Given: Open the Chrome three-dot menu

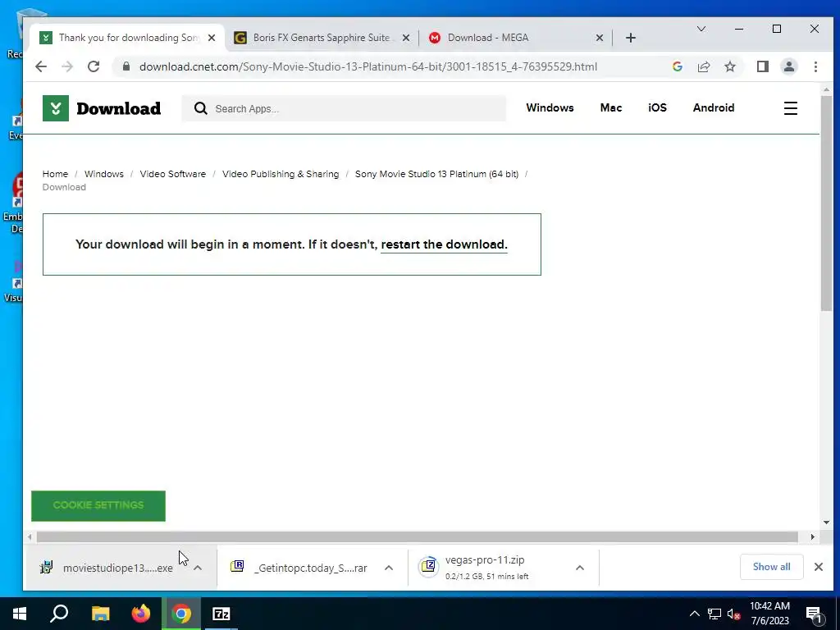Looking at the screenshot, I should (x=815, y=66).
